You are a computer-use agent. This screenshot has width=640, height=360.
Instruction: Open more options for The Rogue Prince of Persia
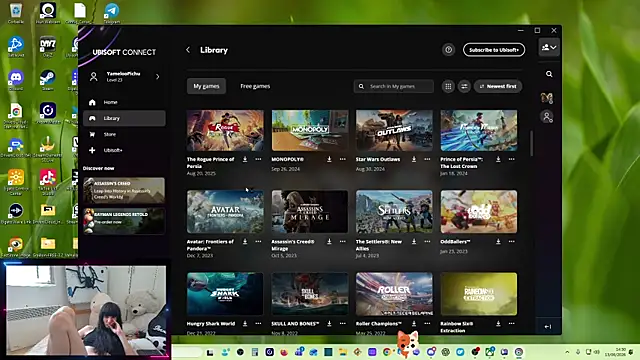258,159
